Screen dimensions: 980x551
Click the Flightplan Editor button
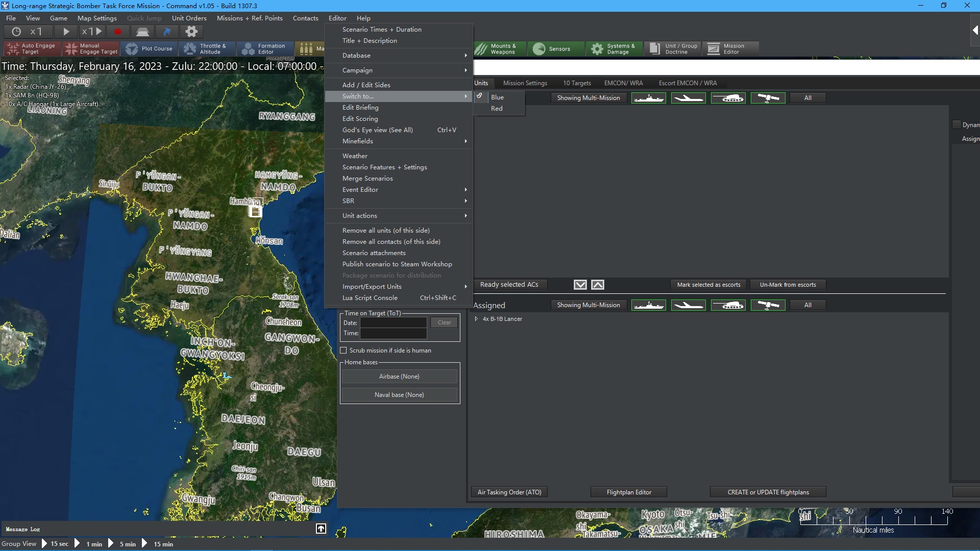[628, 492]
